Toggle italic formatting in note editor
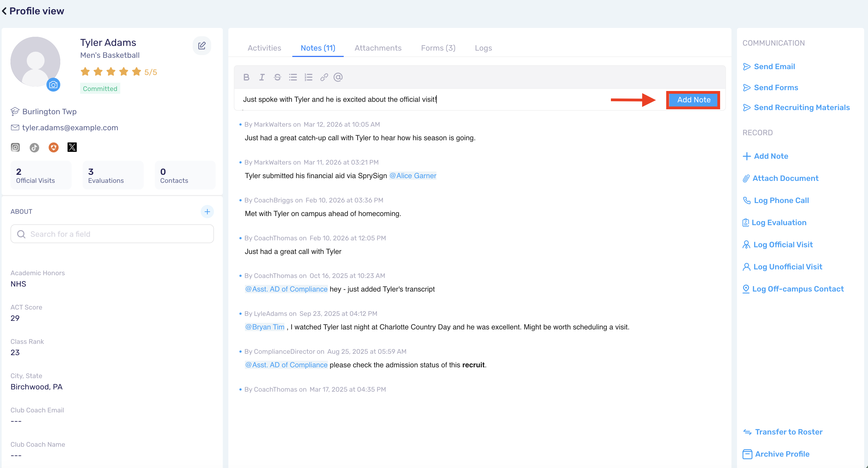868x468 pixels. tap(262, 77)
